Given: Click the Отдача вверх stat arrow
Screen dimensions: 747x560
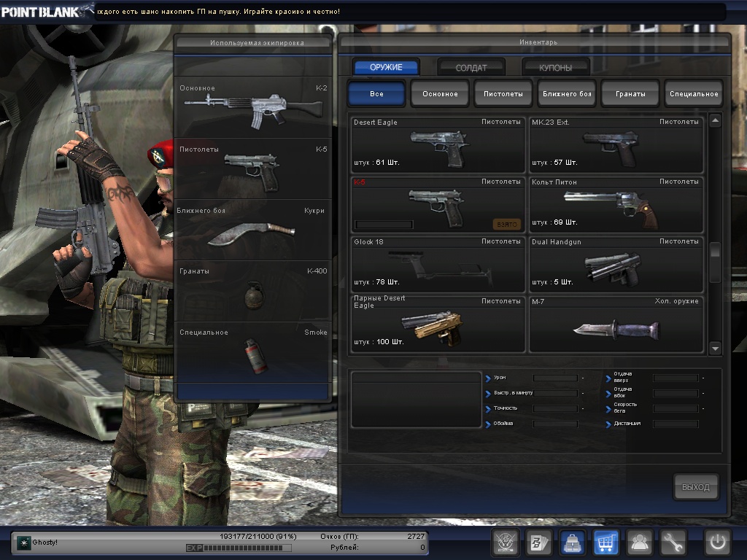Looking at the screenshot, I should pos(608,378).
